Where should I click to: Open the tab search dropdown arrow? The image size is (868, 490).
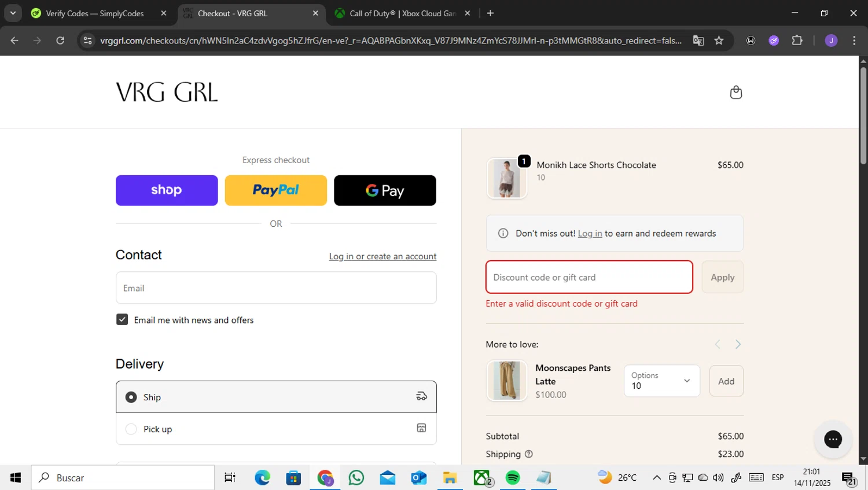pos(13,13)
